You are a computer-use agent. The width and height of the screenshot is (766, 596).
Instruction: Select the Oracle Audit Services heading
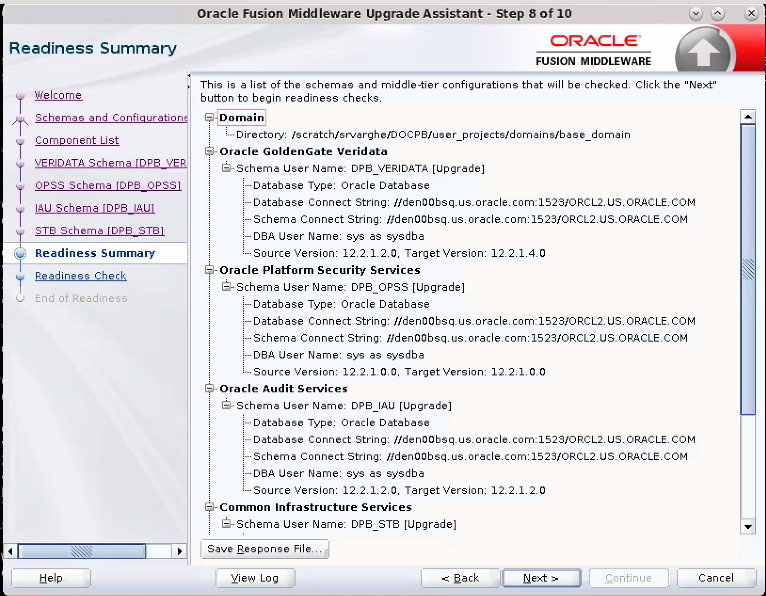(x=283, y=388)
